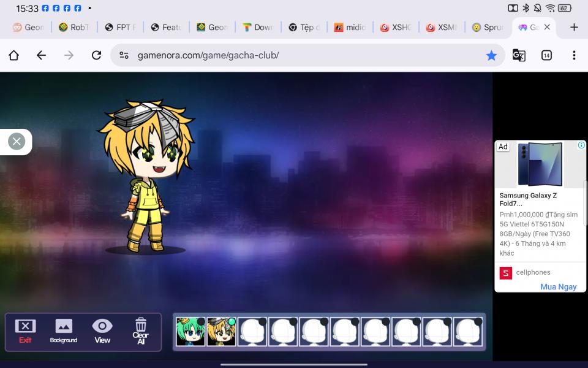Viewport: 588px width, 368px height.
Task: Select the fifth empty character slot
Action: [375, 332]
